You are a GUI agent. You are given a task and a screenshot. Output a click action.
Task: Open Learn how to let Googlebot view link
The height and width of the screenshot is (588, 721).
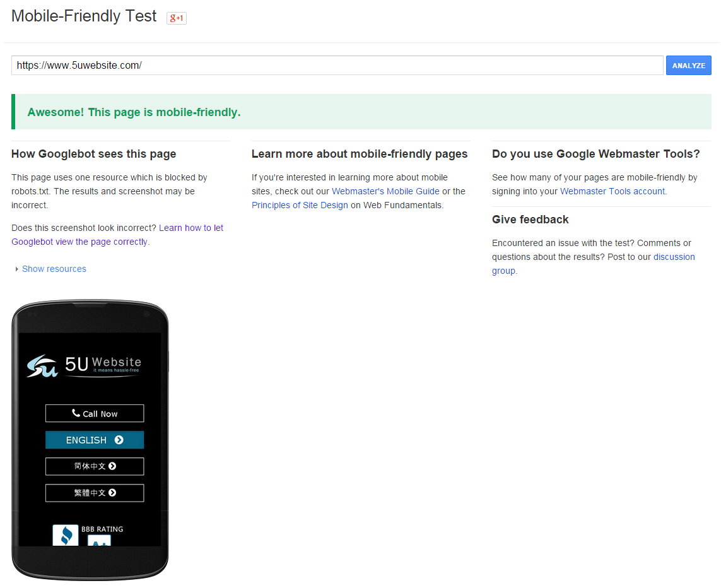(117, 235)
